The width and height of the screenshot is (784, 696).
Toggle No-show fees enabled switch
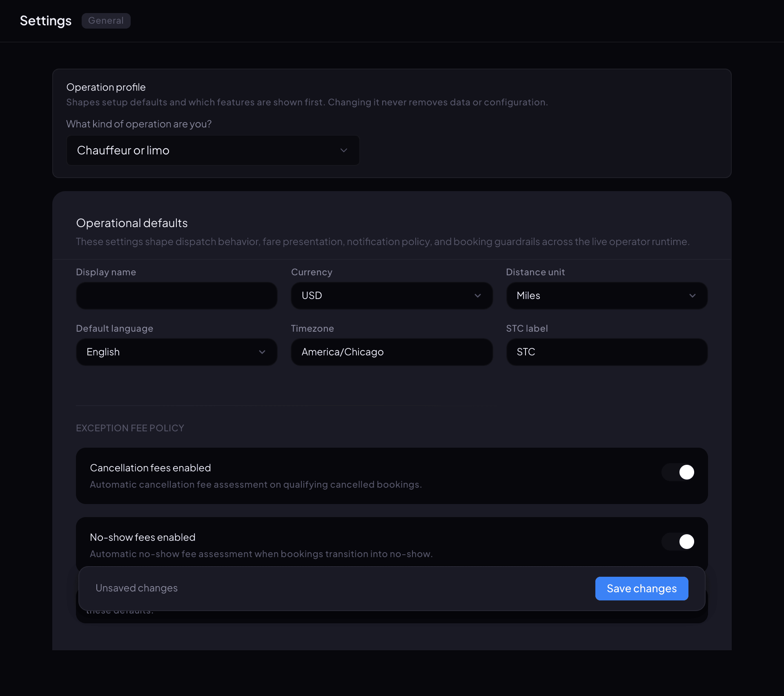pyautogui.click(x=678, y=542)
